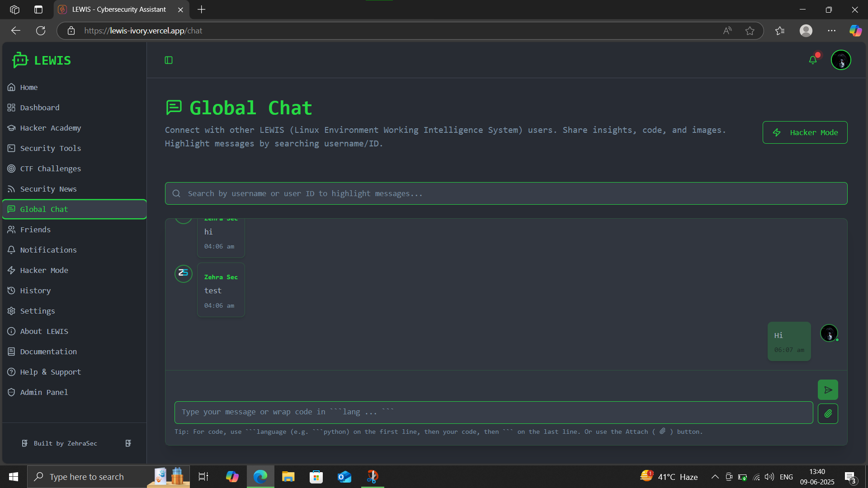Open browser Settings and more menu
The image size is (868, 488).
point(831,31)
